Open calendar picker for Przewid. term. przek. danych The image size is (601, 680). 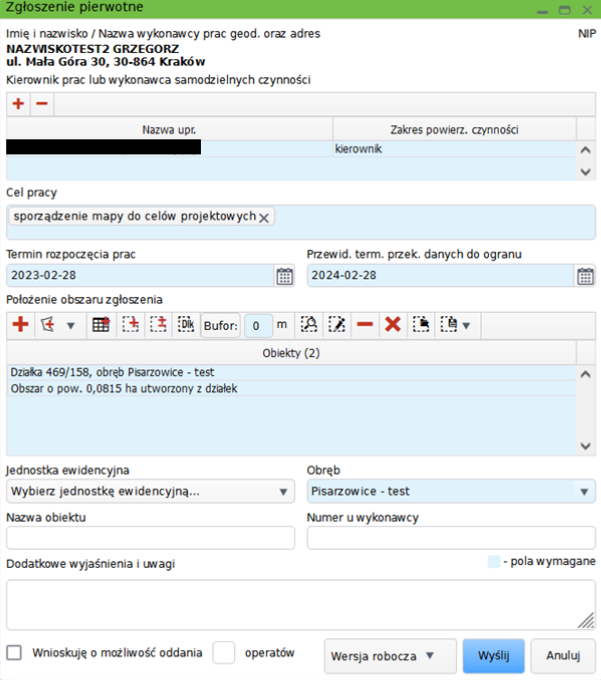click(585, 276)
